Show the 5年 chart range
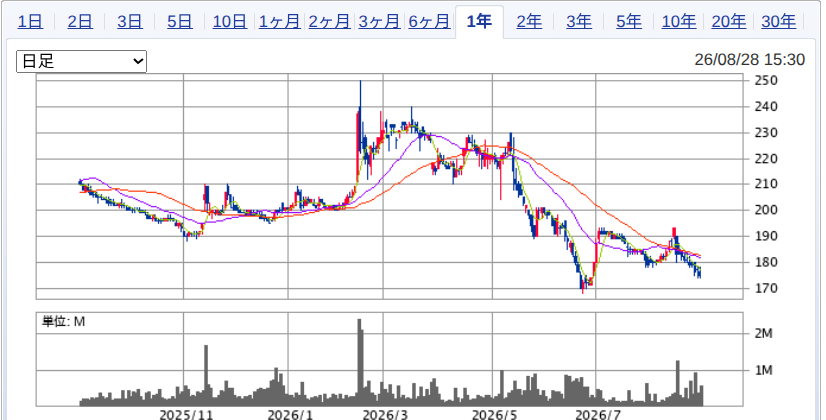 click(x=629, y=22)
